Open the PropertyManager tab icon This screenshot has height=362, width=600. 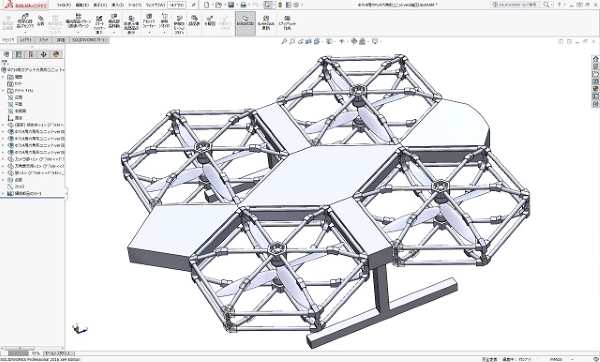18,54
